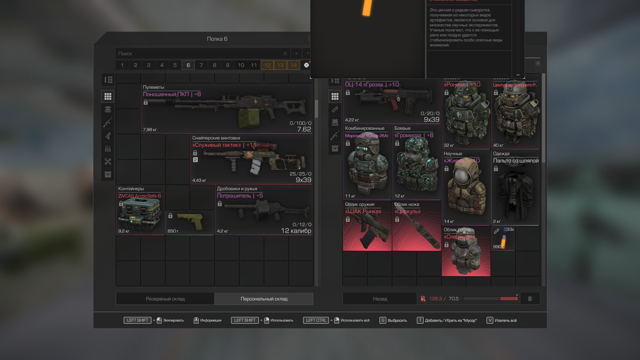Select attachment link filter in inventory sidebar

click(335, 109)
